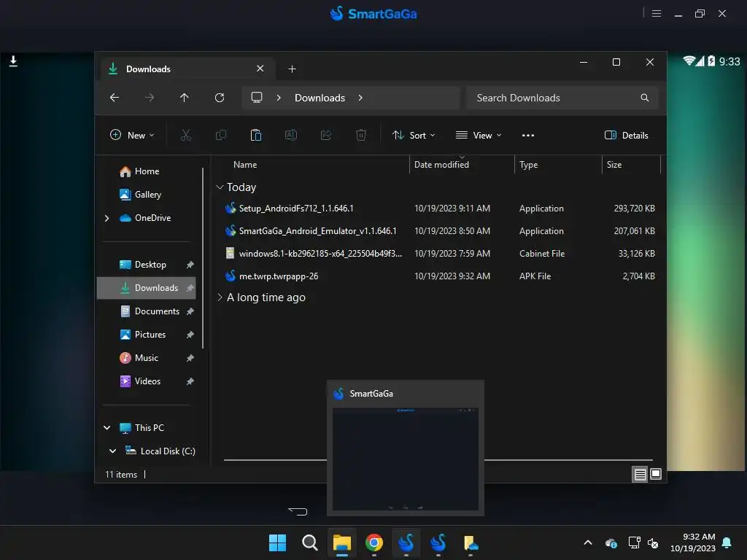Screen dimensions: 747x560
Task: Click the first SmartGaGa taskbar icon
Action: [x=406, y=542]
